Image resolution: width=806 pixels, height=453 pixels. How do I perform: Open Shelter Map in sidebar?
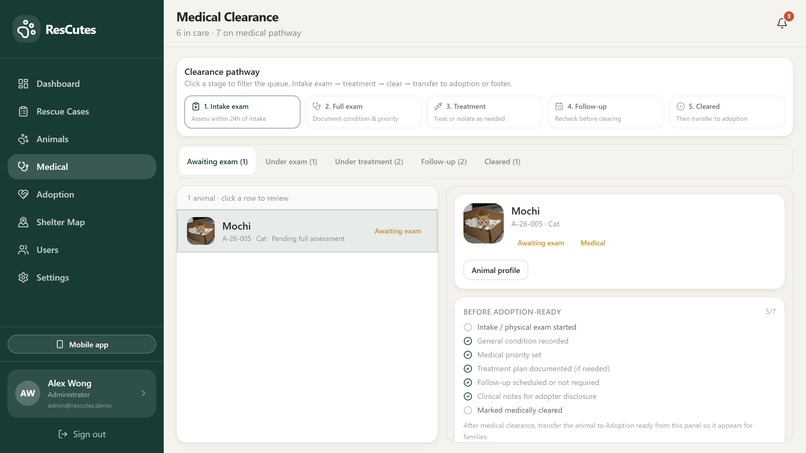pos(82,222)
